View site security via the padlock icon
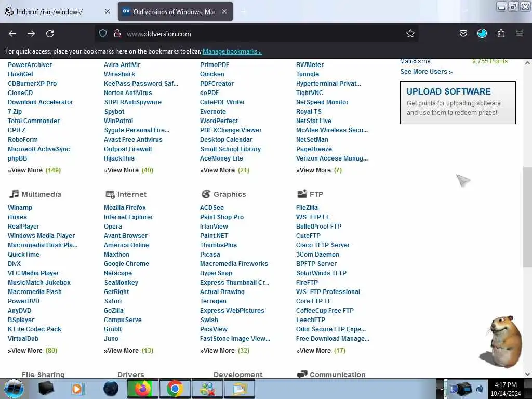 (117, 34)
